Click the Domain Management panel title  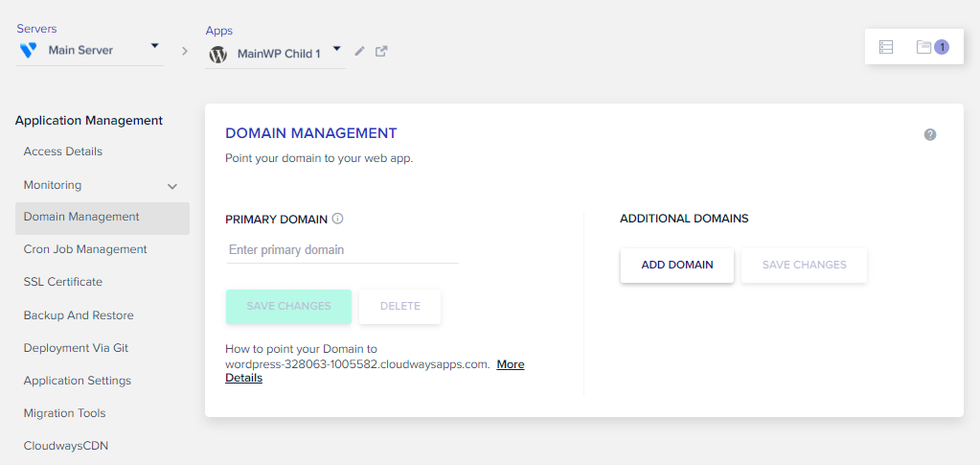pyautogui.click(x=310, y=133)
